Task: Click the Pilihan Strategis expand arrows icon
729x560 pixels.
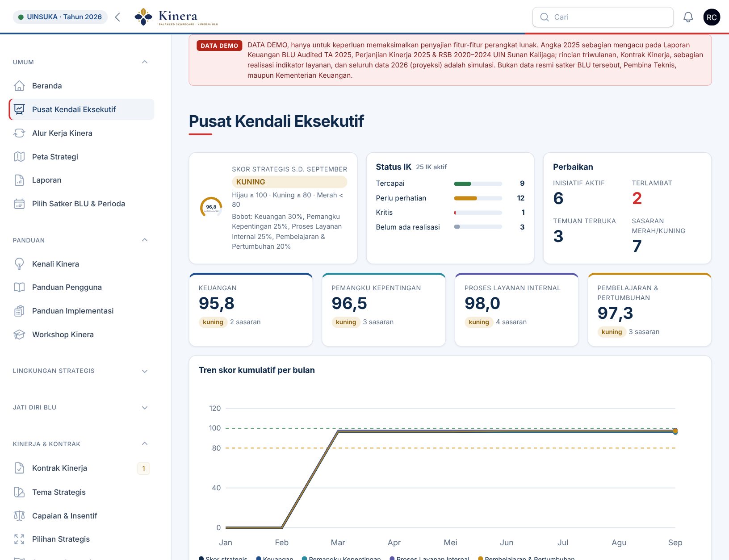Action: tap(19, 539)
